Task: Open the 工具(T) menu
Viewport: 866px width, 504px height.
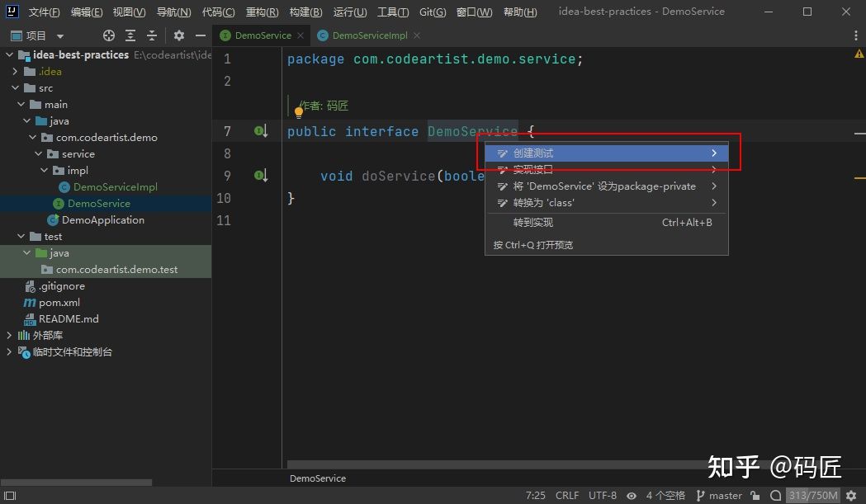Action: click(393, 12)
